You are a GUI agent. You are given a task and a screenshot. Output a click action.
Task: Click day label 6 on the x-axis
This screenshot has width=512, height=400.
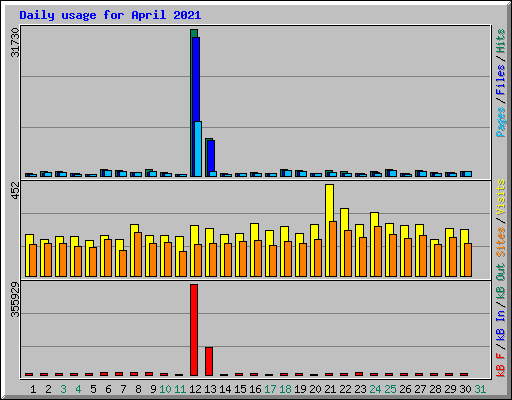point(108,389)
